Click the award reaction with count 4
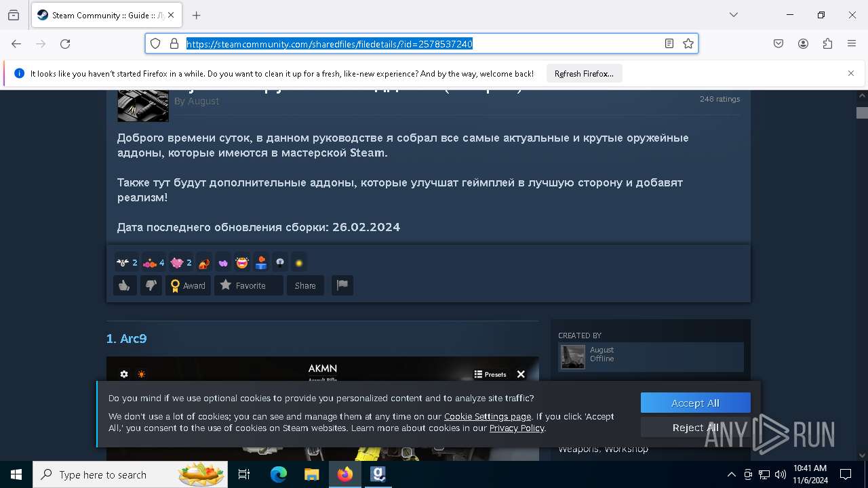868x488 pixels. coord(154,262)
